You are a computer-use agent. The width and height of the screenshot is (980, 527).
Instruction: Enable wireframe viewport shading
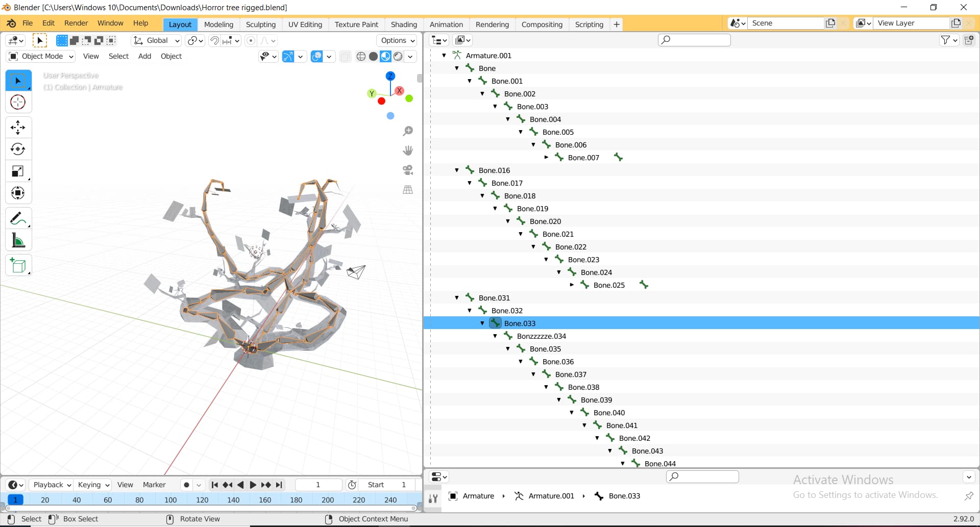tap(361, 56)
